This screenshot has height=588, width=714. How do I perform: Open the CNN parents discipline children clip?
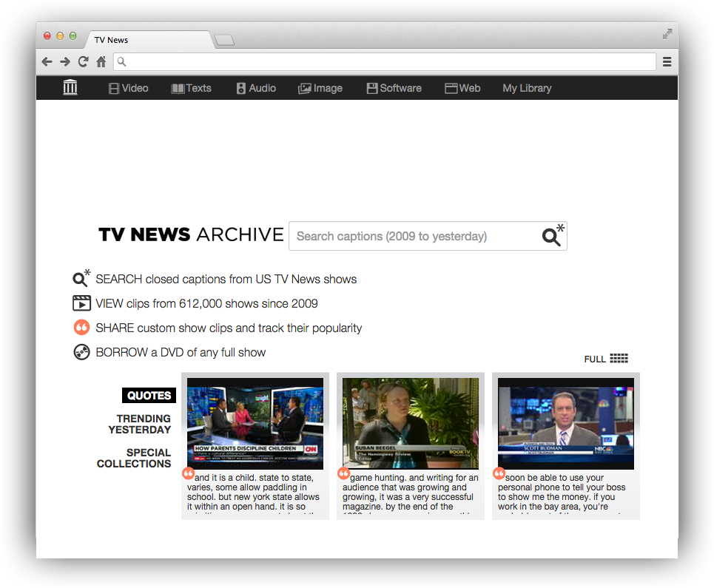click(x=255, y=423)
